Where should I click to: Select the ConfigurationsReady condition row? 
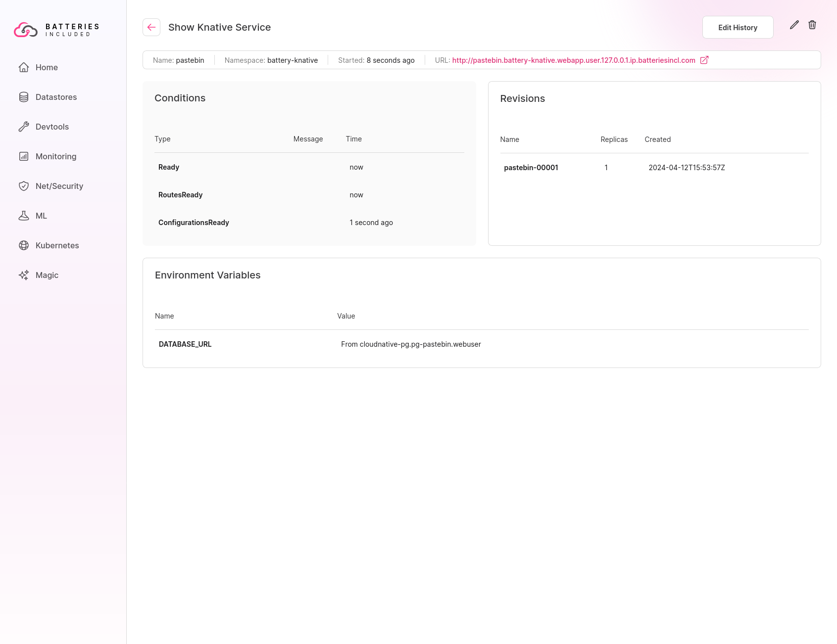click(194, 223)
